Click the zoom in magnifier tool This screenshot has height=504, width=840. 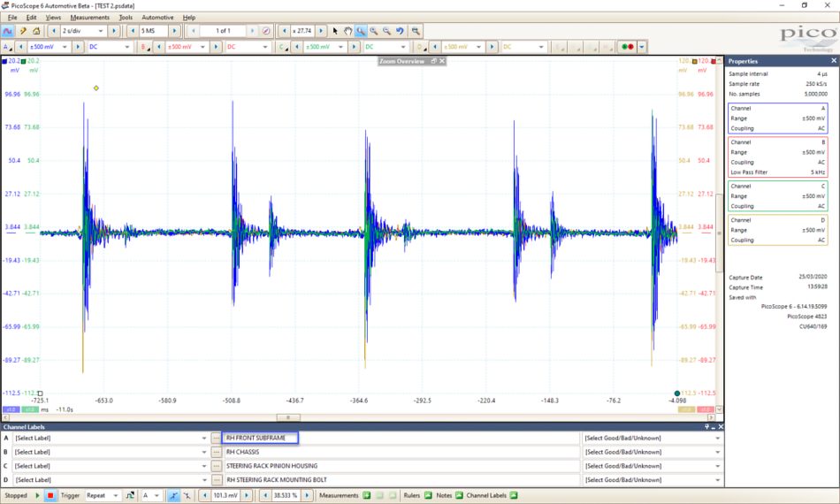pos(373,31)
